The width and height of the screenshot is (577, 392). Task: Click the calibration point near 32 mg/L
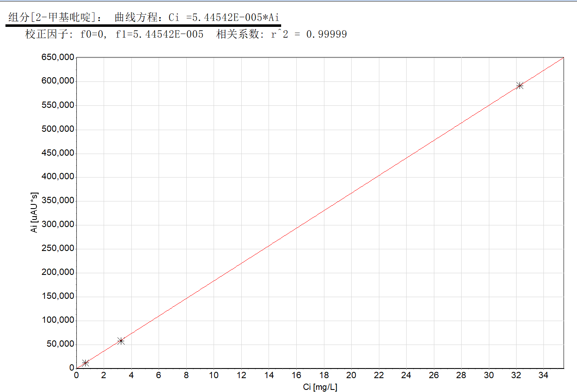520,86
